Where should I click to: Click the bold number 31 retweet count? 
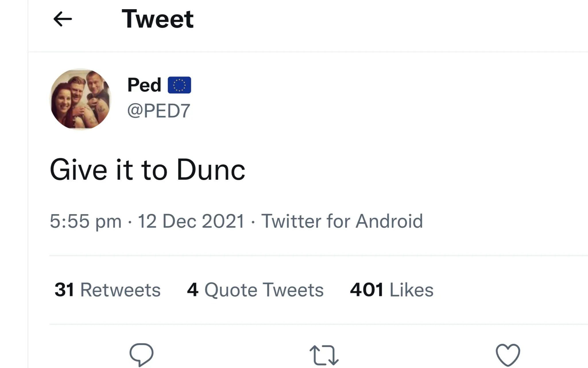65,290
